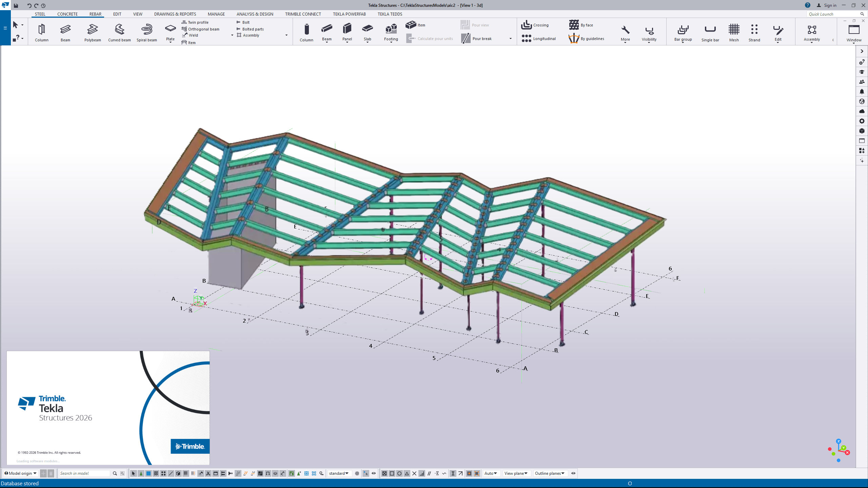Click the Bolted parts command
The height and width of the screenshot is (488, 868).
pos(250,29)
